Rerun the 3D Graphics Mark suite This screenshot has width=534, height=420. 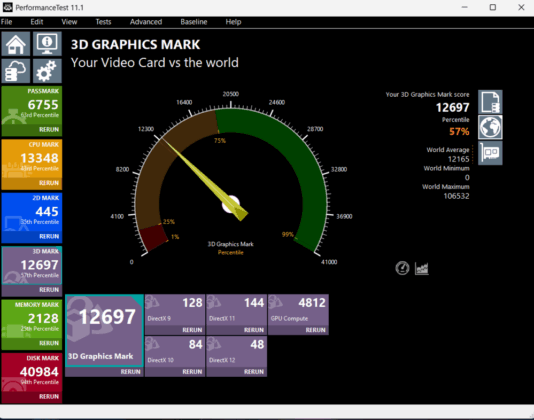(130, 372)
